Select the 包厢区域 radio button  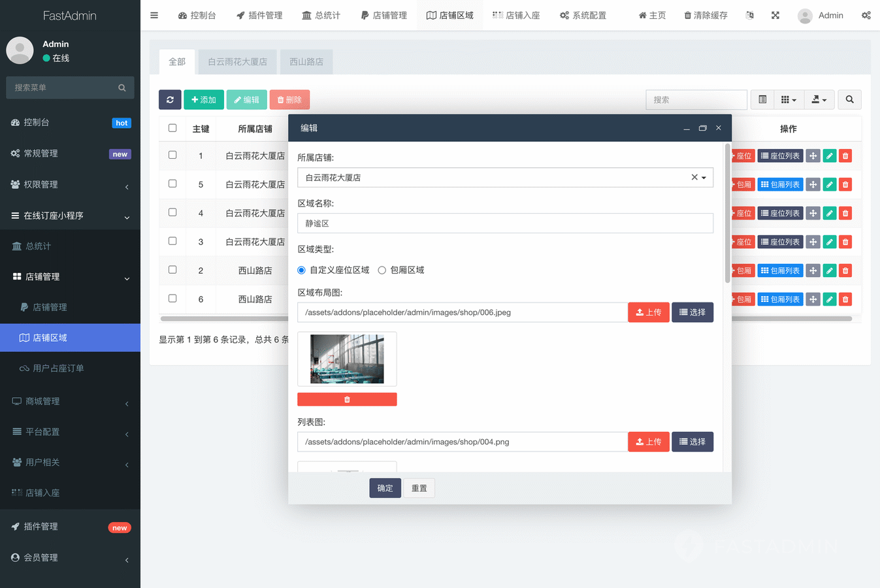[382, 270]
